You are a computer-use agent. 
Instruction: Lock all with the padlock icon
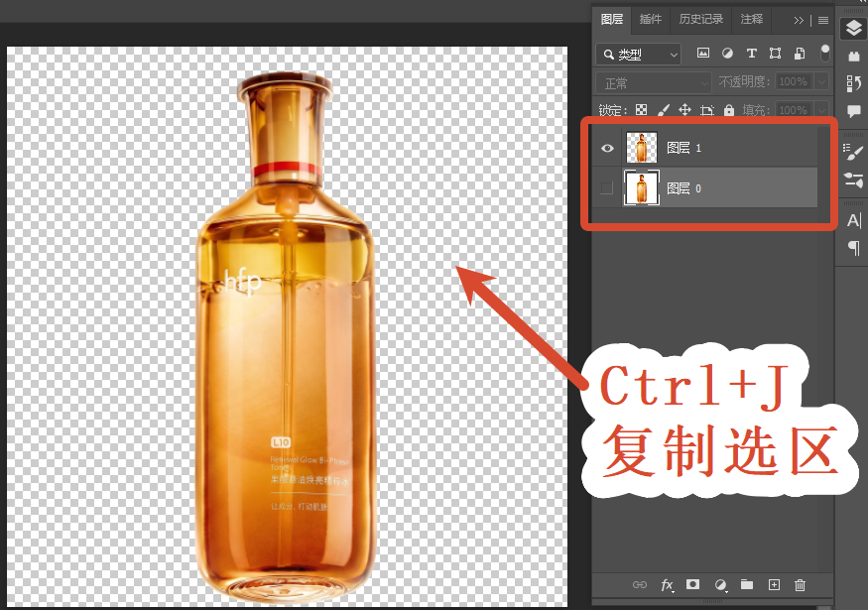pos(729,109)
